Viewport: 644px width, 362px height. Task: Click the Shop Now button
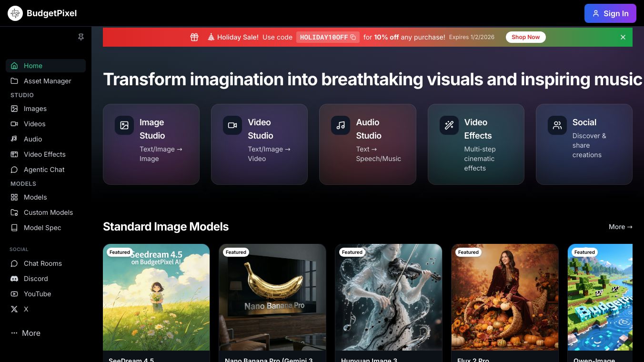[x=526, y=37]
